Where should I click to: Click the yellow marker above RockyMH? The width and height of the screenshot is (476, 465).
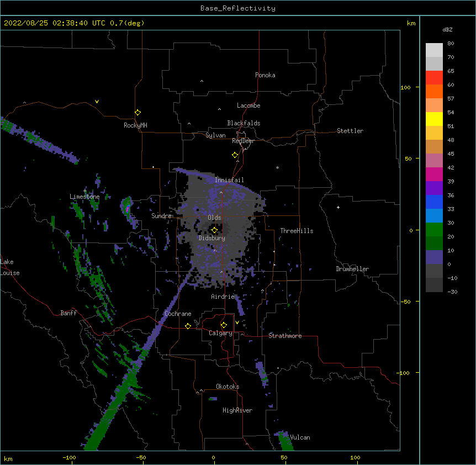pyautogui.click(x=138, y=112)
